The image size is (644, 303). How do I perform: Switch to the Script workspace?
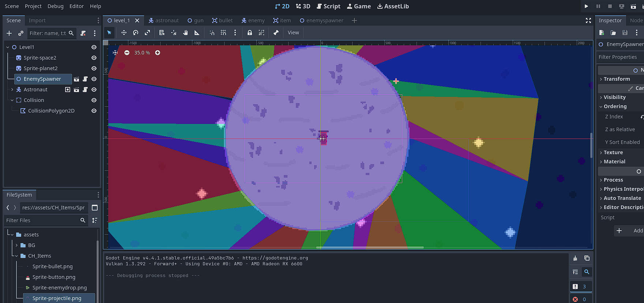click(328, 6)
